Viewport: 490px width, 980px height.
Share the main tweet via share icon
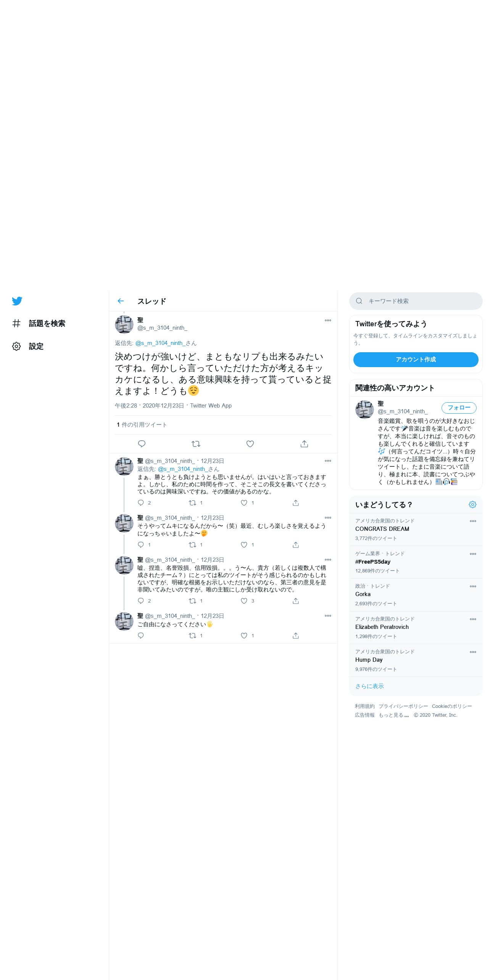point(304,444)
